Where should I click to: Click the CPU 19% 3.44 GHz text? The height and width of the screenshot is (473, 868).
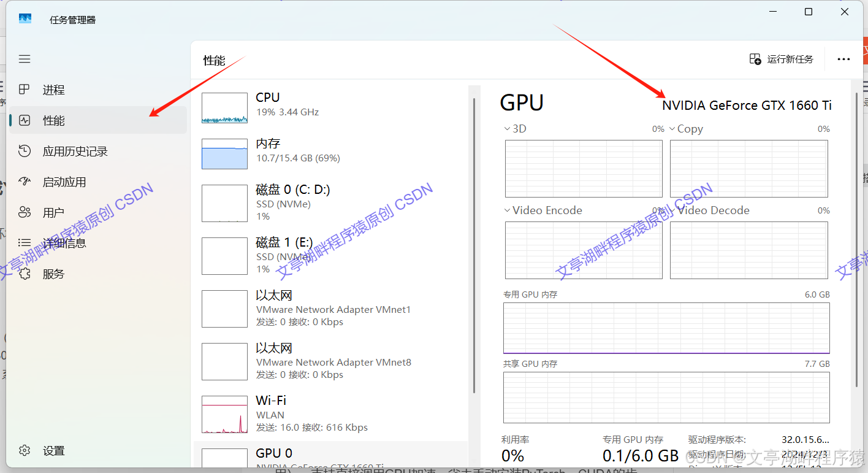pyautogui.click(x=287, y=112)
